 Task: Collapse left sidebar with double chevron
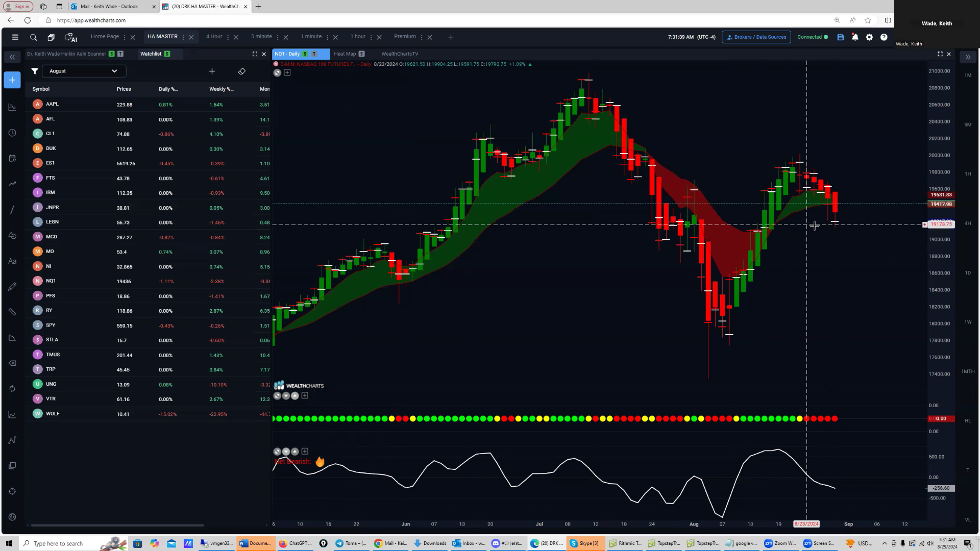tap(12, 57)
